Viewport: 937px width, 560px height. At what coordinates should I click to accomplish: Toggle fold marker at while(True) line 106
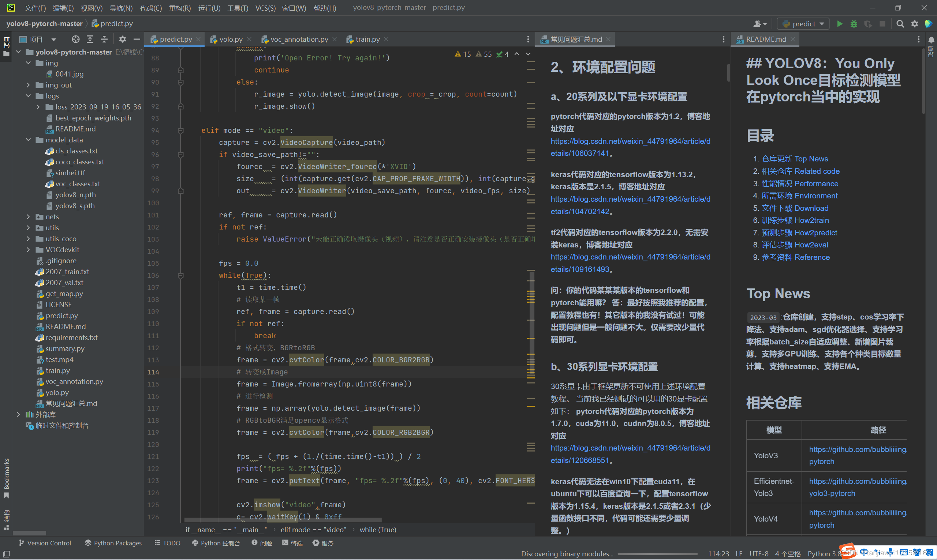click(x=181, y=276)
